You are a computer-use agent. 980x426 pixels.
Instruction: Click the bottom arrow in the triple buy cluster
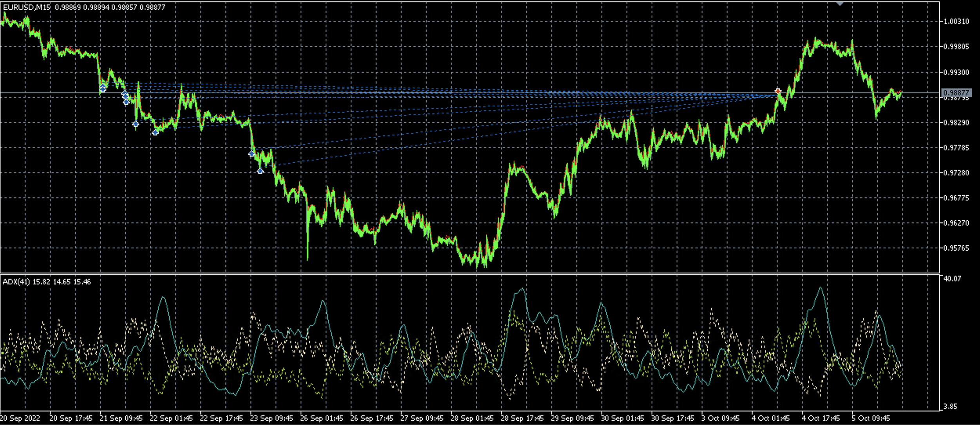coord(126,102)
